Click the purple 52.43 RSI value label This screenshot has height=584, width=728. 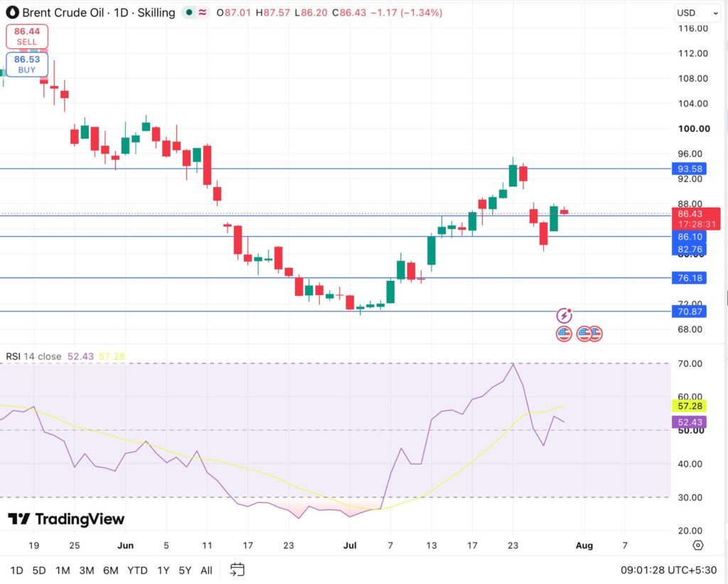pos(690,423)
